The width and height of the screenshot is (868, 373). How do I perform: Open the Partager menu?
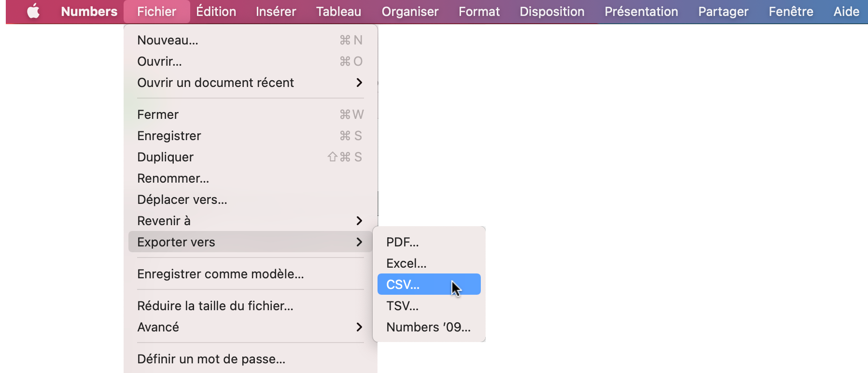723,12
